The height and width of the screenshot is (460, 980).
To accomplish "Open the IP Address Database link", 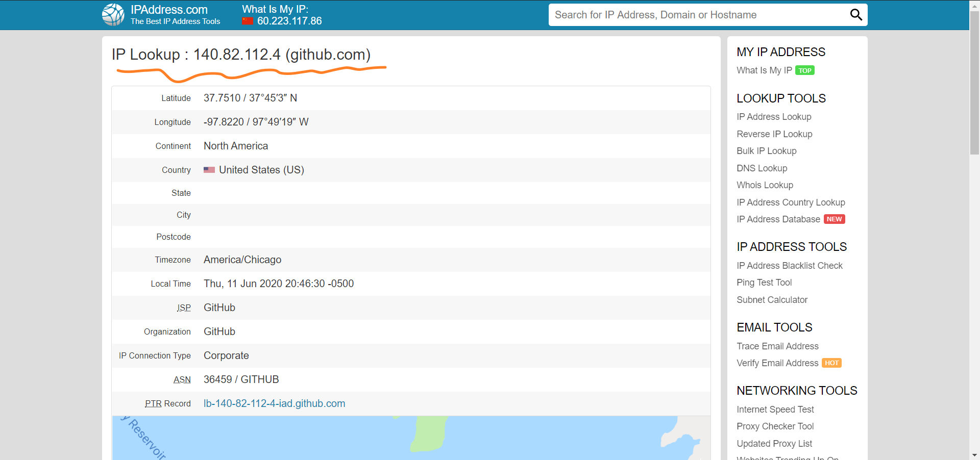I will [x=778, y=219].
